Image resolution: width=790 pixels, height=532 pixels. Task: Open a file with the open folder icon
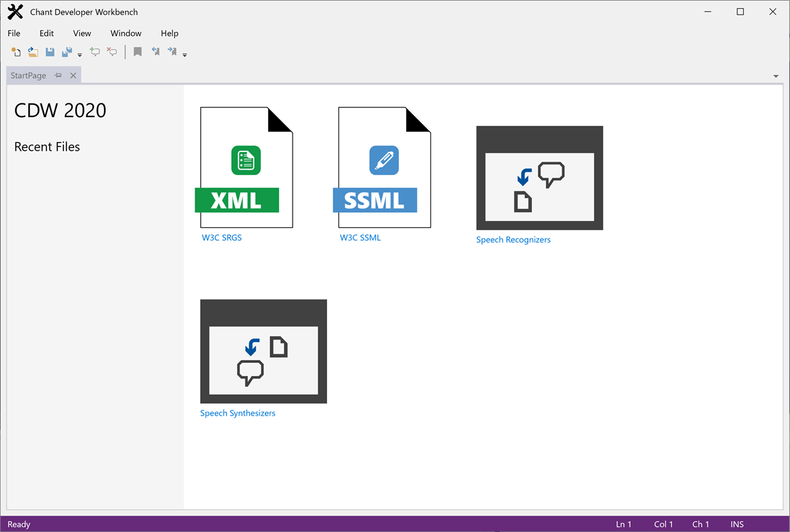pos(32,51)
